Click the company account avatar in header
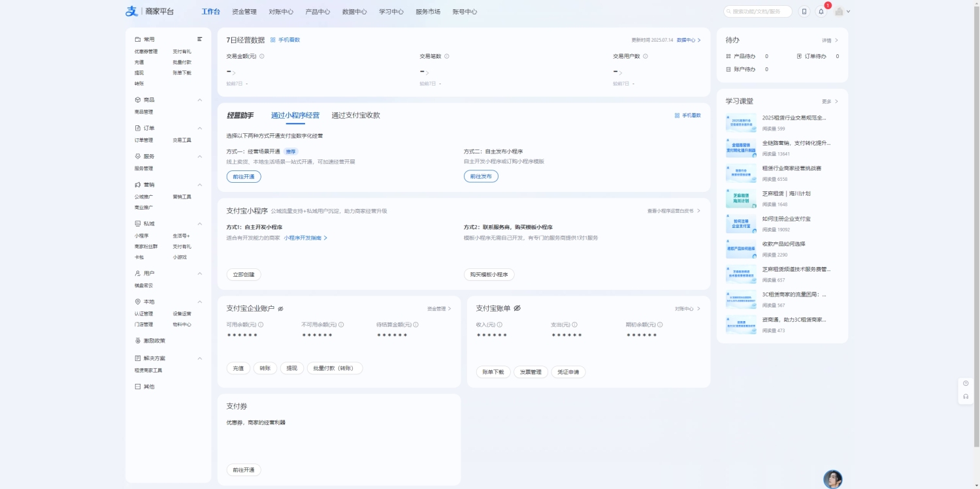 pyautogui.click(x=839, y=11)
